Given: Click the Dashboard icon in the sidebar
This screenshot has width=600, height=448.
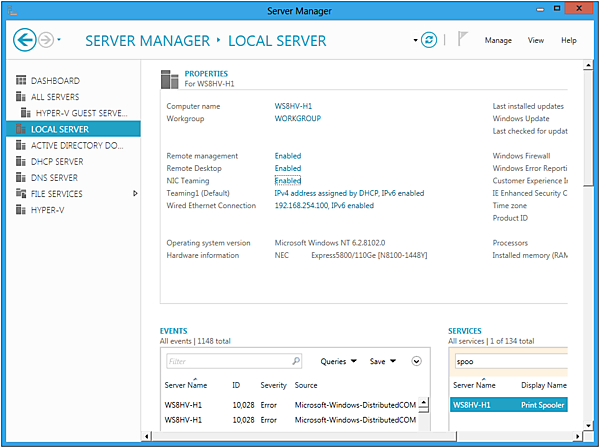Looking at the screenshot, I should click(x=21, y=81).
